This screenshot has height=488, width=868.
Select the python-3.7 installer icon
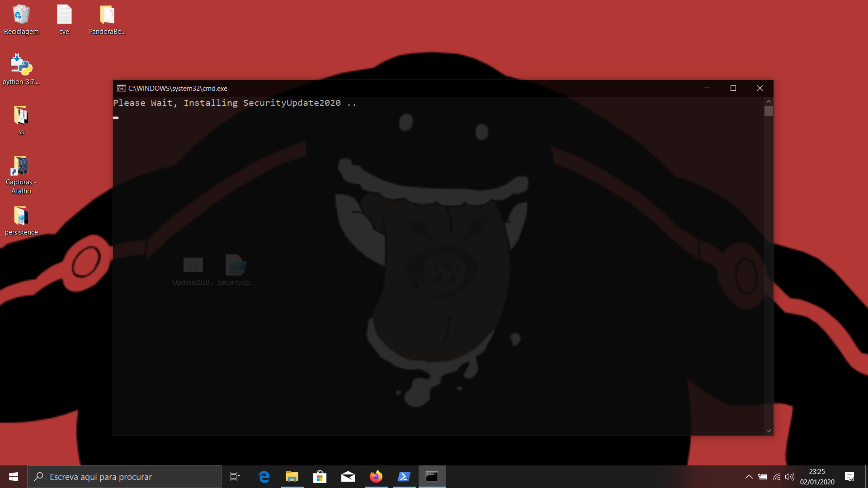point(21,65)
